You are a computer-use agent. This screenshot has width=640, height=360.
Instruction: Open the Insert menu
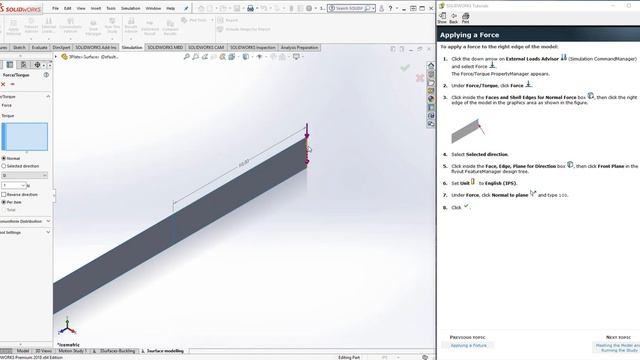(96, 8)
